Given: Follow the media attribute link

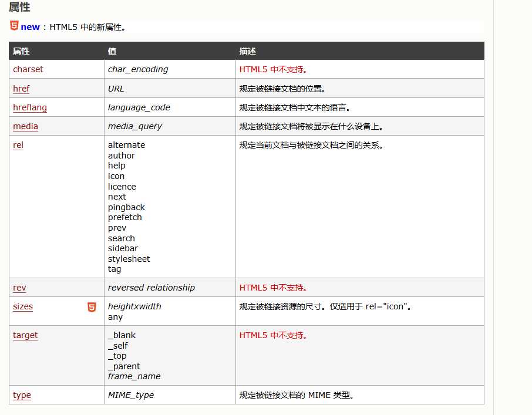Looking at the screenshot, I should [25, 126].
